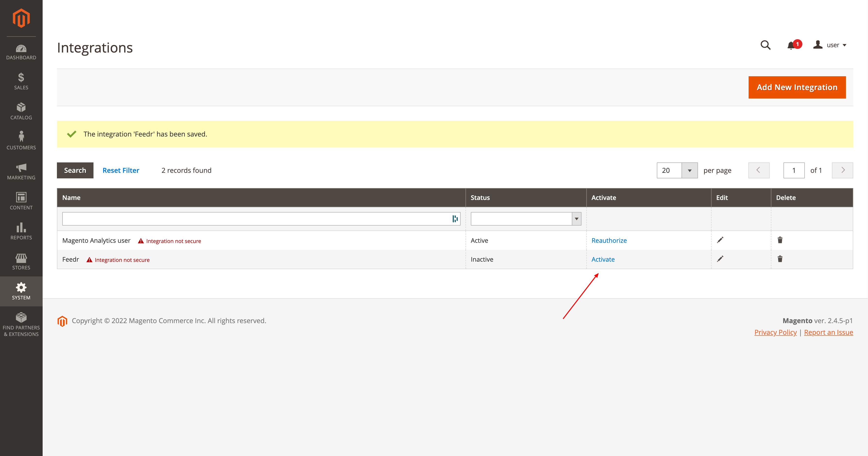Click the '2 records found' text
868x456 pixels.
[186, 170]
